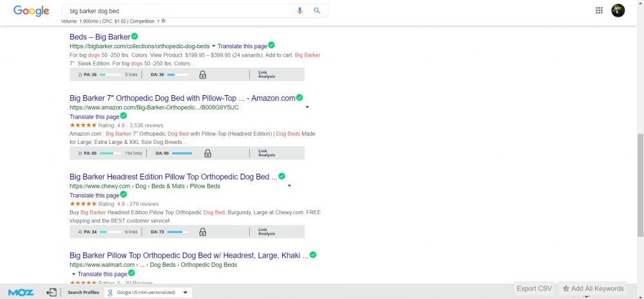Click Google icon in Search Profiles selector

[110, 293]
